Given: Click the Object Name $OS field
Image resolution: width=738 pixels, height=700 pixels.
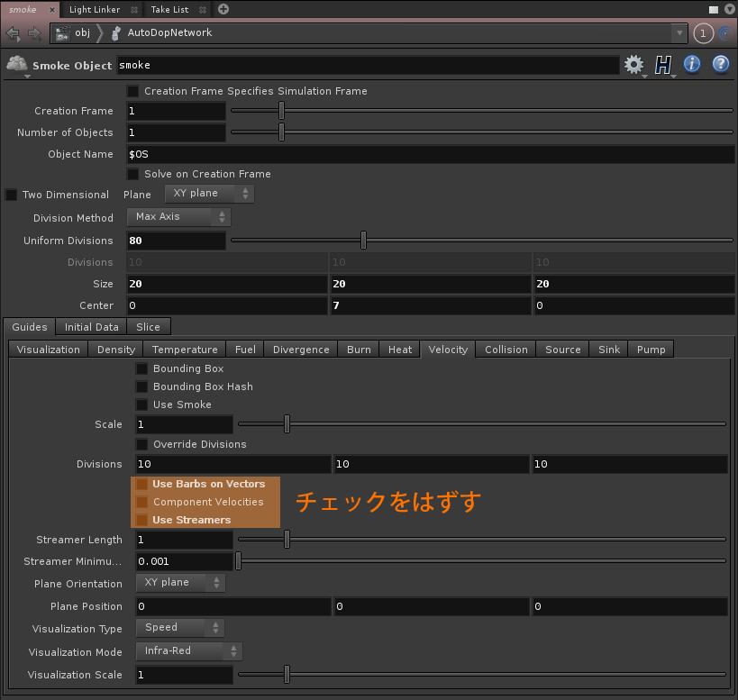Looking at the screenshot, I should click(430, 154).
